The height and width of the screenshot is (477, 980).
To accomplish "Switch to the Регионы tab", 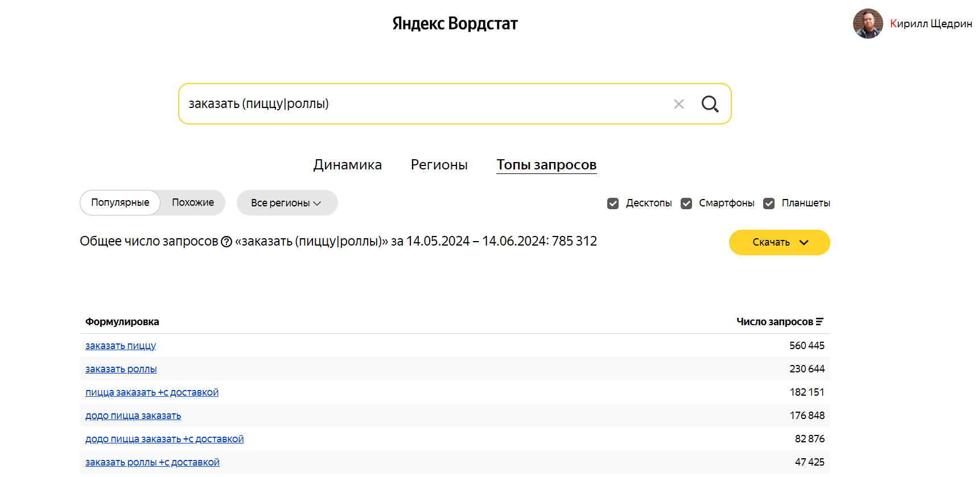I will tap(439, 165).
